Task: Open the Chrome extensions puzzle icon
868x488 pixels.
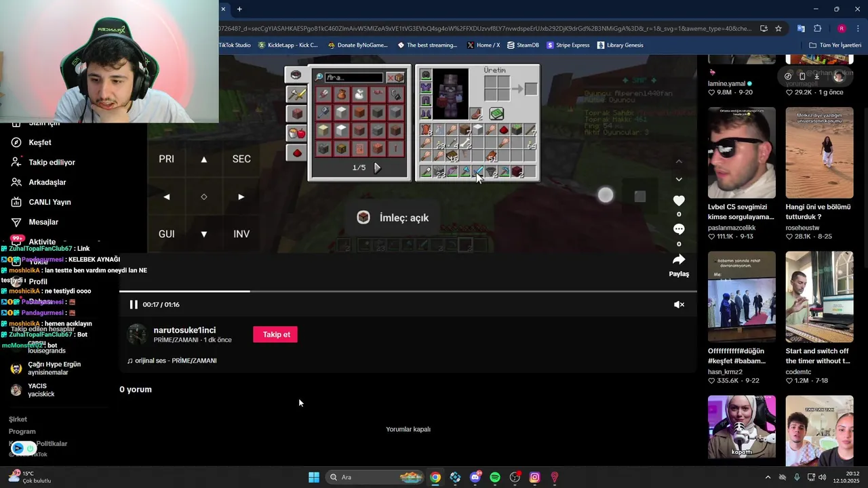Action: click(x=817, y=28)
